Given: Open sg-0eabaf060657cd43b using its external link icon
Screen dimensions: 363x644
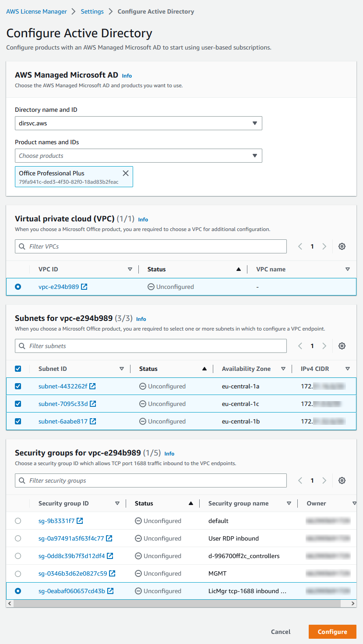Looking at the screenshot, I should tap(111, 591).
